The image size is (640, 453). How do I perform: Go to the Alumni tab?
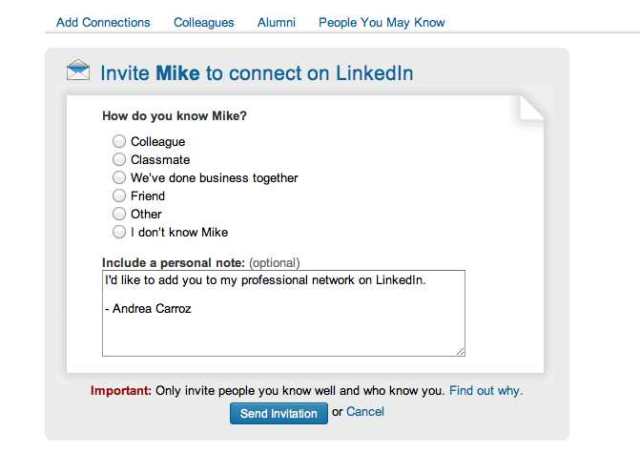tap(276, 22)
